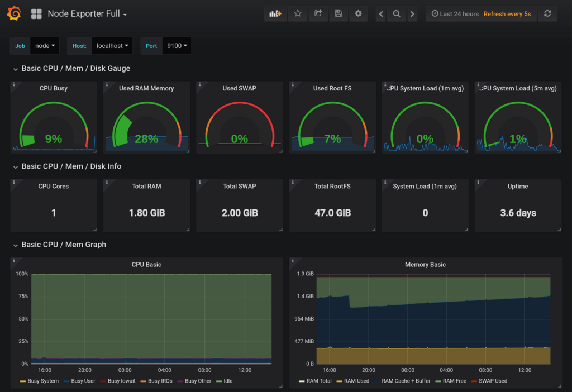This screenshot has width=572, height=392.
Task: Collapse Basic CPU / Mem Graph row
Action: click(64, 245)
